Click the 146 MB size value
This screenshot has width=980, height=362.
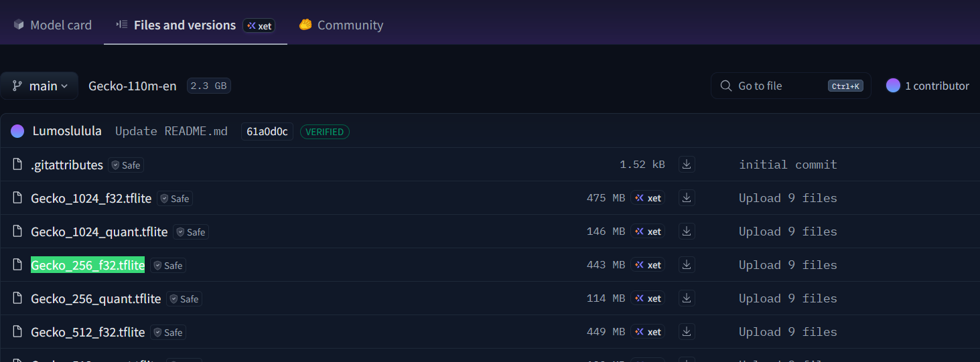[606, 232]
